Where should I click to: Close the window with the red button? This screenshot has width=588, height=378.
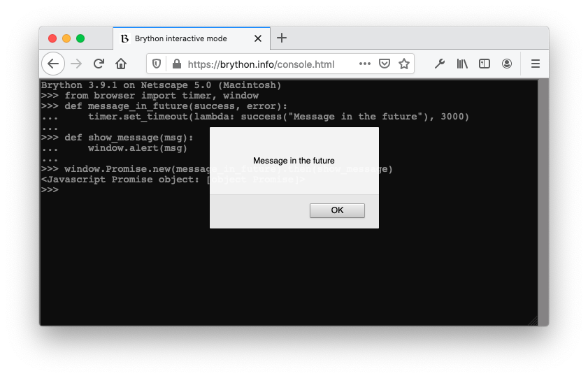(52, 38)
